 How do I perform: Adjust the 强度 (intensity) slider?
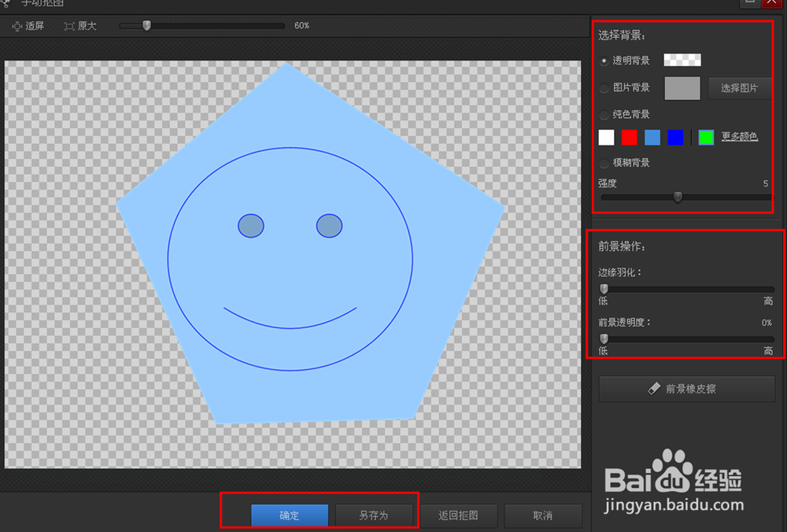678,198
